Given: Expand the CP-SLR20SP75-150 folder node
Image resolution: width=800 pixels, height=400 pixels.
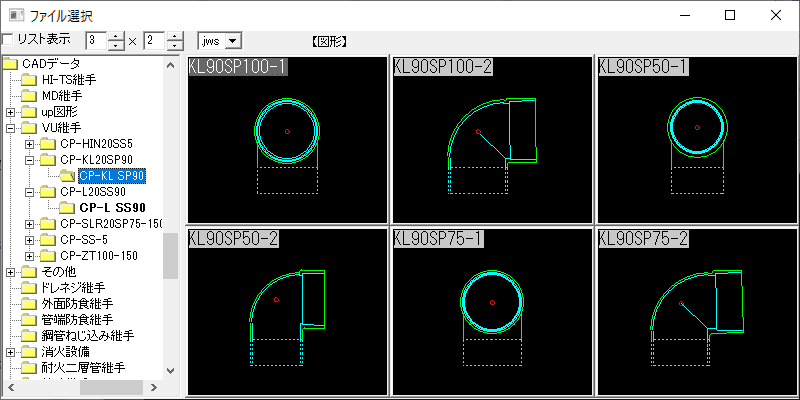Looking at the screenshot, I should [x=29, y=223].
